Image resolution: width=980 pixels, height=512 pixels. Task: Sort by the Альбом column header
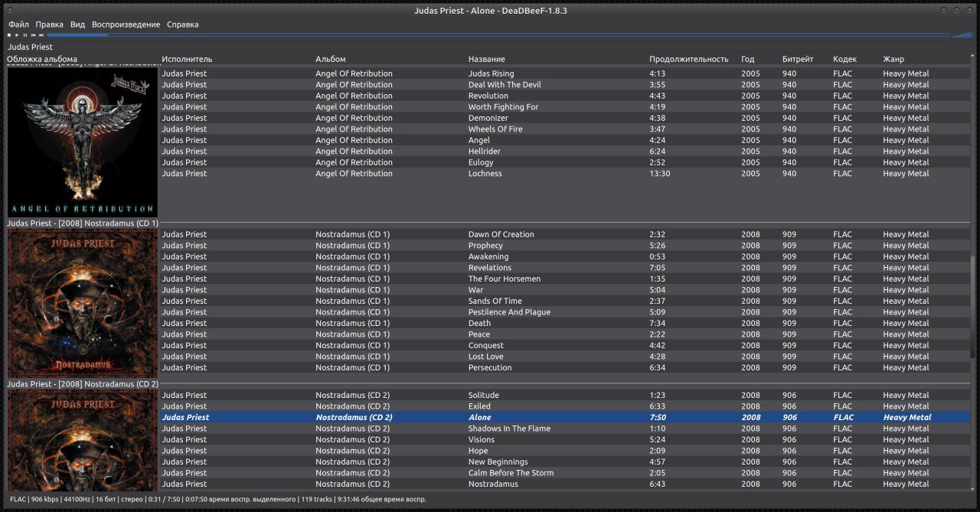pyautogui.click(x=331, y=59)
